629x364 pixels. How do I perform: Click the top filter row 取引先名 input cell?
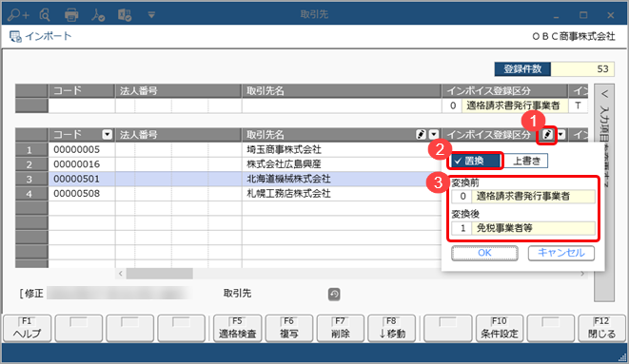pyautogui.click(x=342, y=105)
